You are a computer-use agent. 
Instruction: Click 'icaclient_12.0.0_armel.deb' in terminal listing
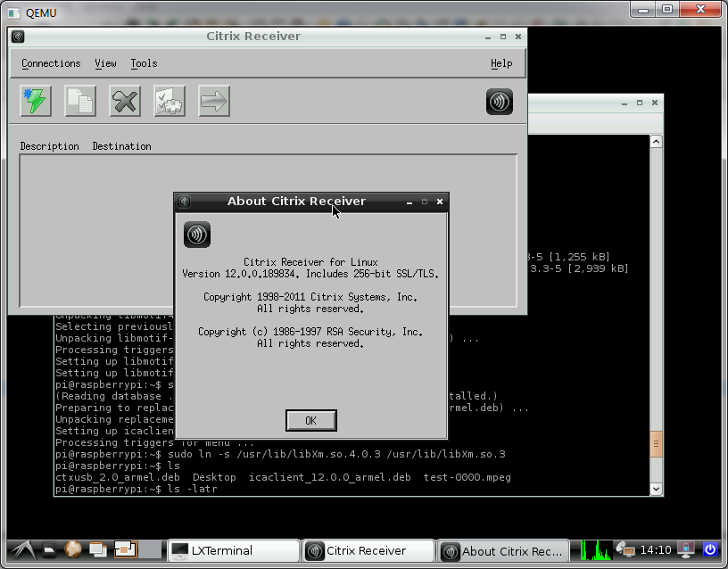click(x=329, y=477)
